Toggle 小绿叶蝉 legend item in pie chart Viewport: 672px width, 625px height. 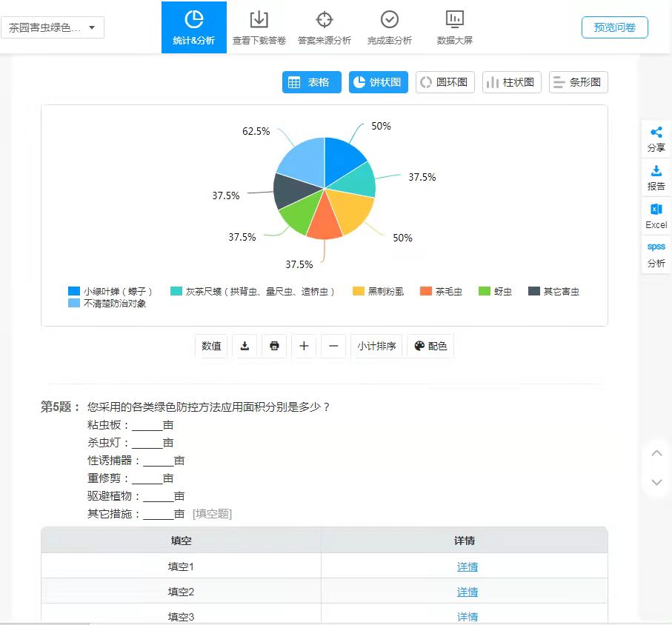(x=110, y=292)
